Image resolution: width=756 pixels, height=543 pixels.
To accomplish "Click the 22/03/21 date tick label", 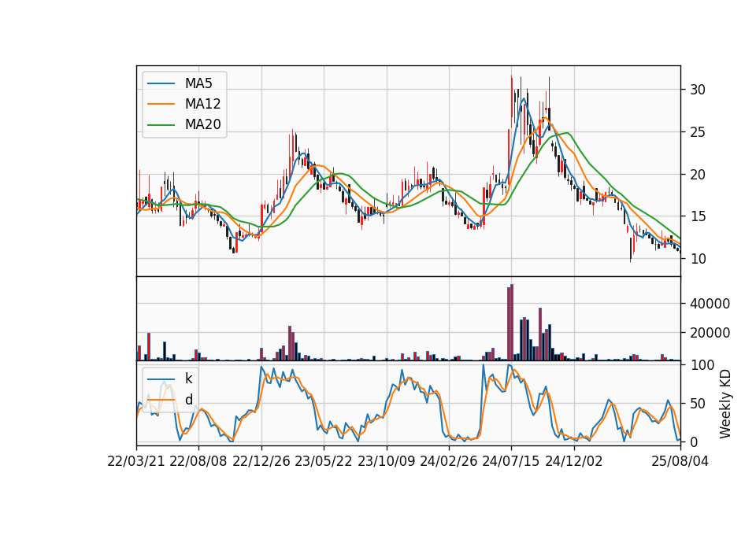I will click(x=136, y=461).
